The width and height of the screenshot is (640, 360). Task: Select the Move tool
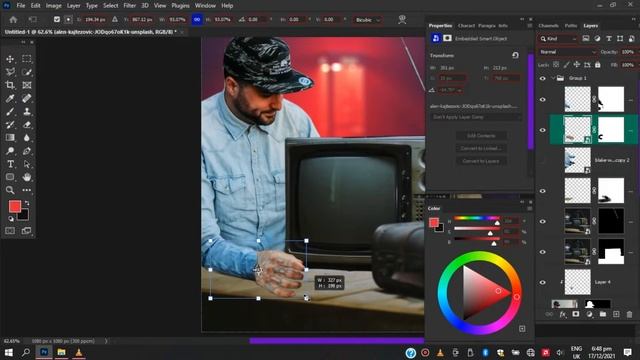[10, 59]
